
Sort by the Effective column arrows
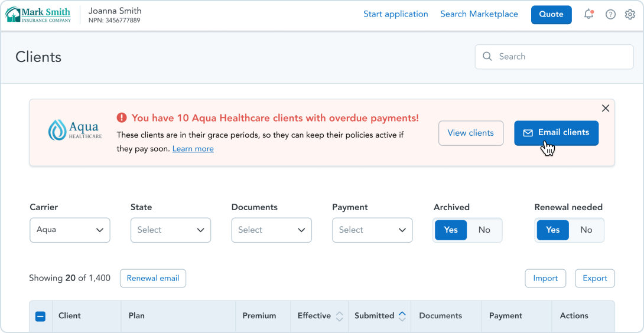coord(339,316)
